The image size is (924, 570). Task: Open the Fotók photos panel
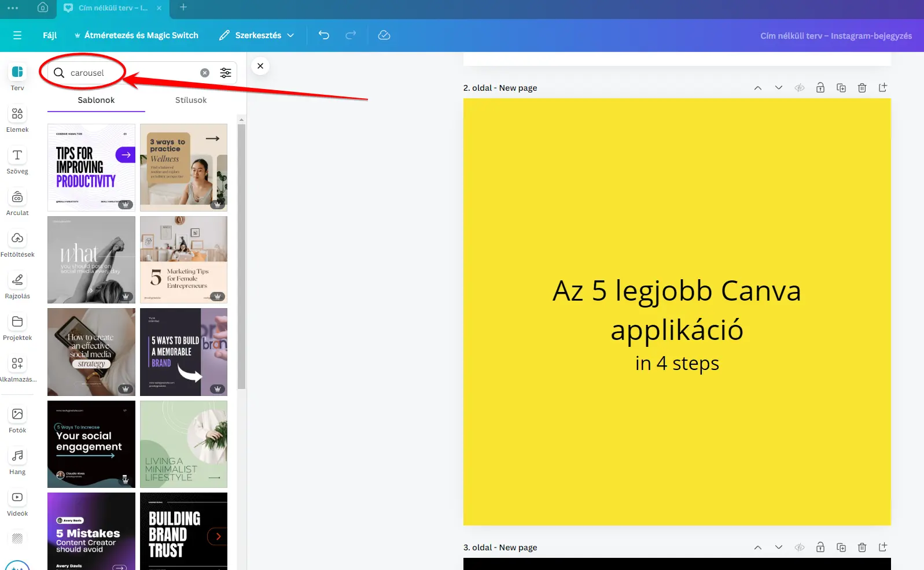[x=17, y=420]
